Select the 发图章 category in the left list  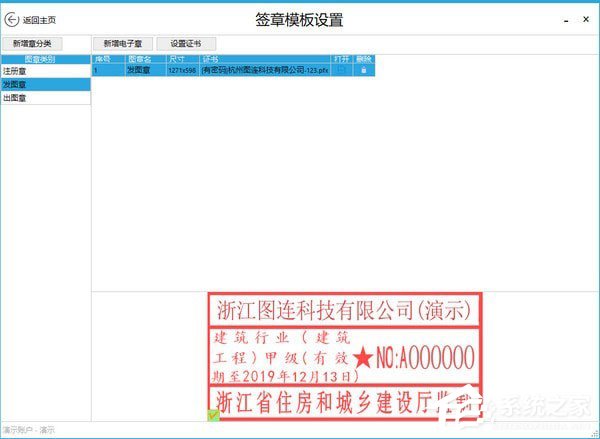point(46,84)
